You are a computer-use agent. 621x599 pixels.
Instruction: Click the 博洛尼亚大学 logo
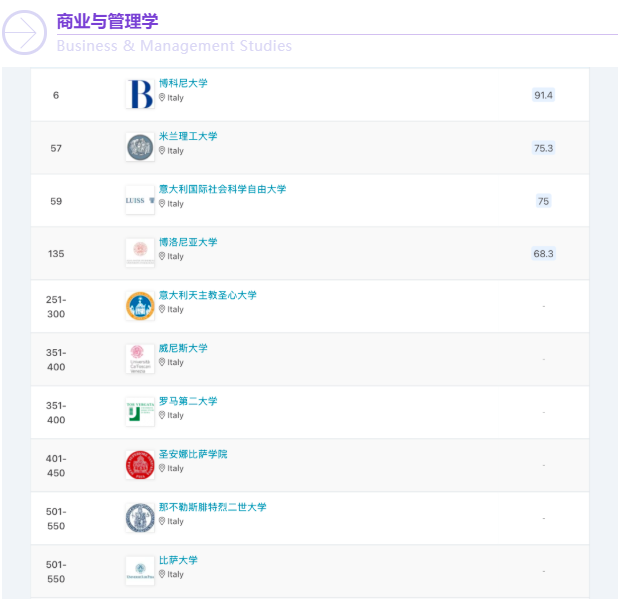(140, 253)
